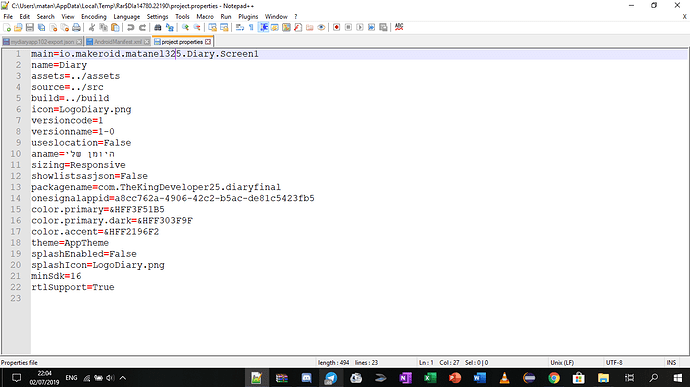The width and height of the screenshot is (690, 387).
Task: Open the Plugins menu
Action: point(248,17)
